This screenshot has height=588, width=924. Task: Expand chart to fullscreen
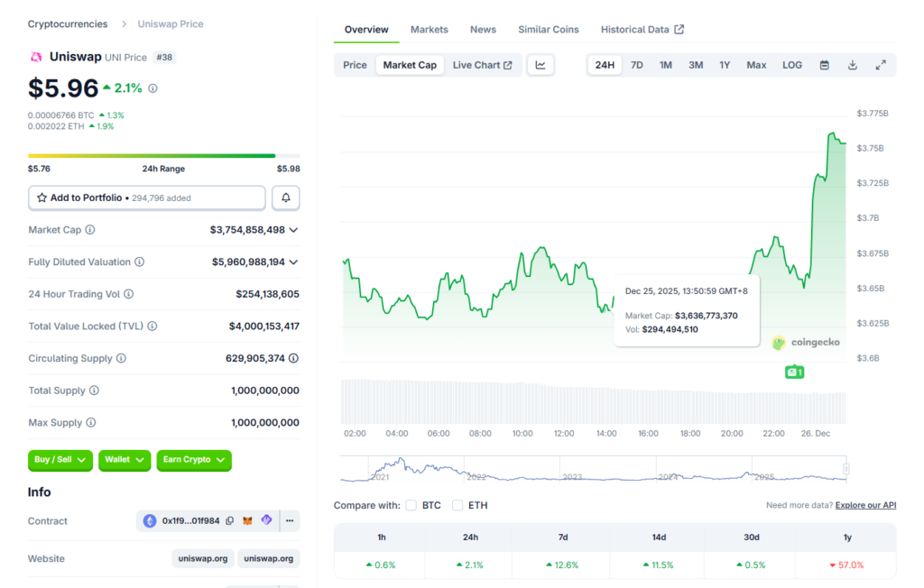(x=881, y=65)
